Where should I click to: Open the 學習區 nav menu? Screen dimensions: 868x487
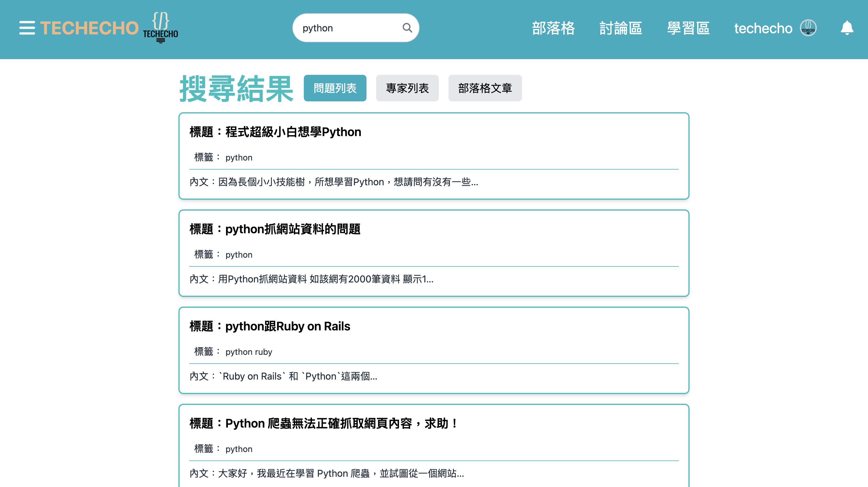(688, 28)
